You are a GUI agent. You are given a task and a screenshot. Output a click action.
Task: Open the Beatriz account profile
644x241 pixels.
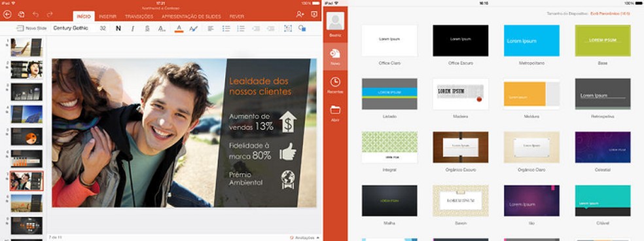(x=335, y=25)
